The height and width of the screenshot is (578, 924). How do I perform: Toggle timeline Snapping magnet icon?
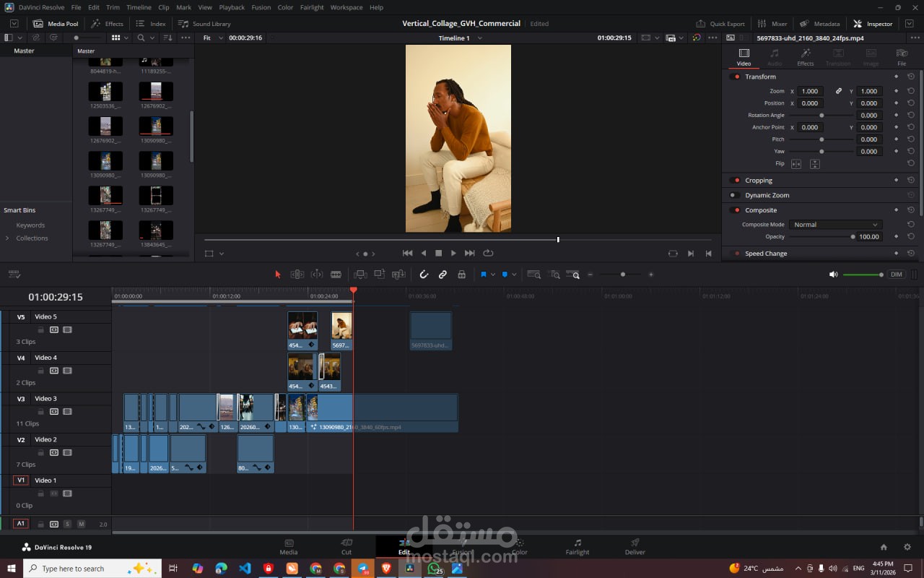(424, 275)
